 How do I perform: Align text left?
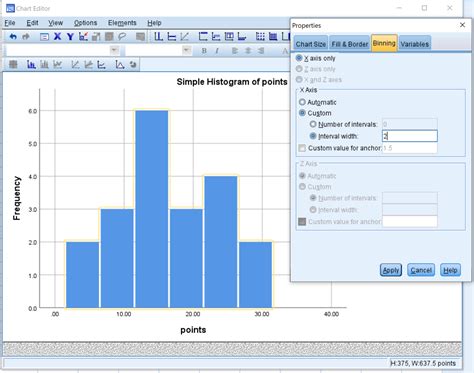235,51
